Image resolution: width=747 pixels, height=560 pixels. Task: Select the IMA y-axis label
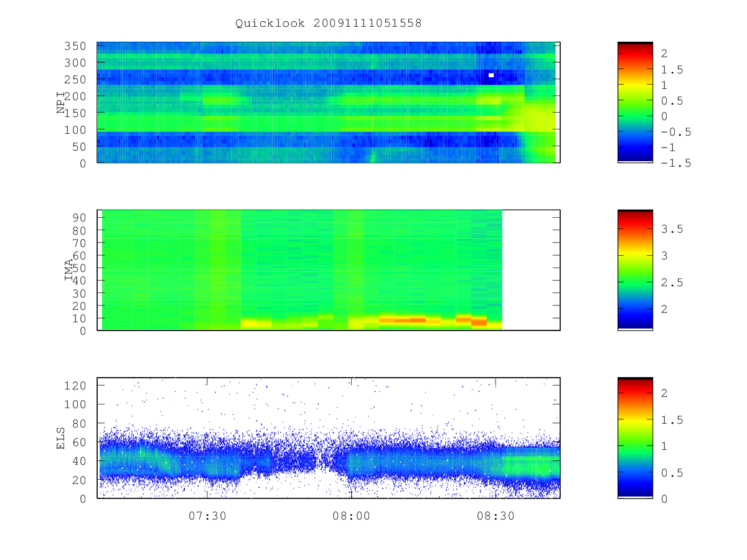coord(69,271)
